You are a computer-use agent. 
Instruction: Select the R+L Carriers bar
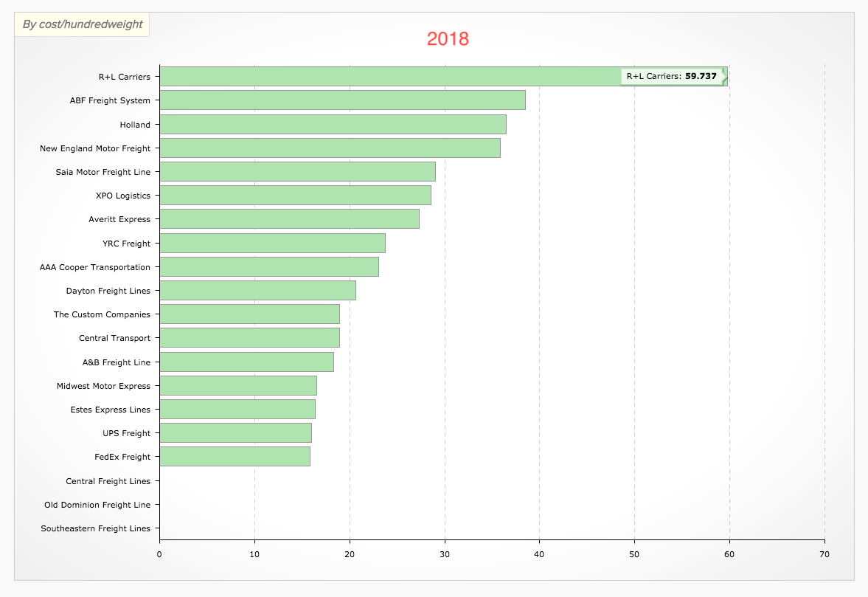coord(443,77)
